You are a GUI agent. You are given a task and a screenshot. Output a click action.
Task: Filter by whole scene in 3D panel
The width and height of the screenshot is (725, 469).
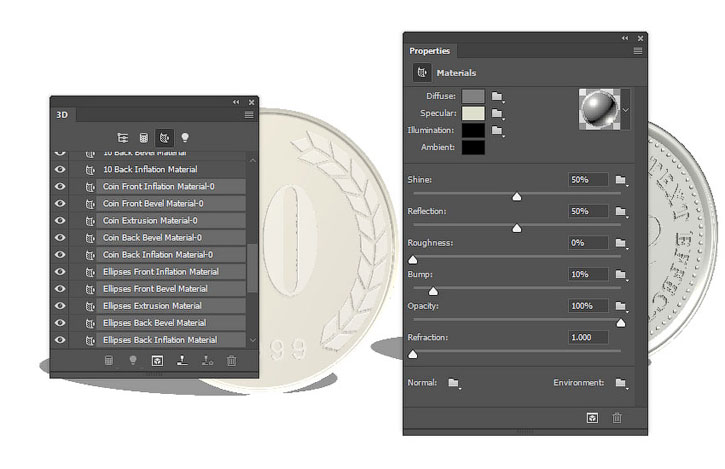pyautogui.click(x=122, y=137)
